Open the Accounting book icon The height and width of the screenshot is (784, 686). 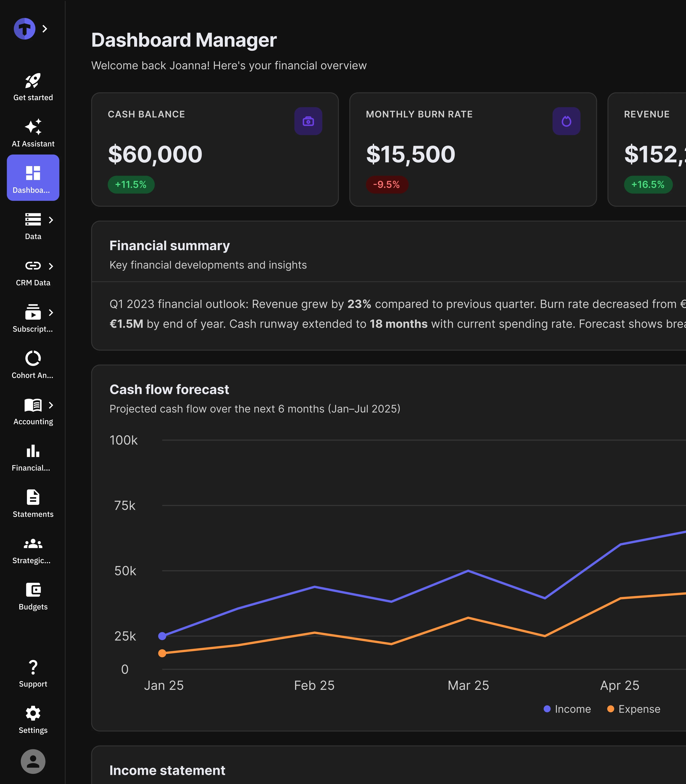click(33, 405)
